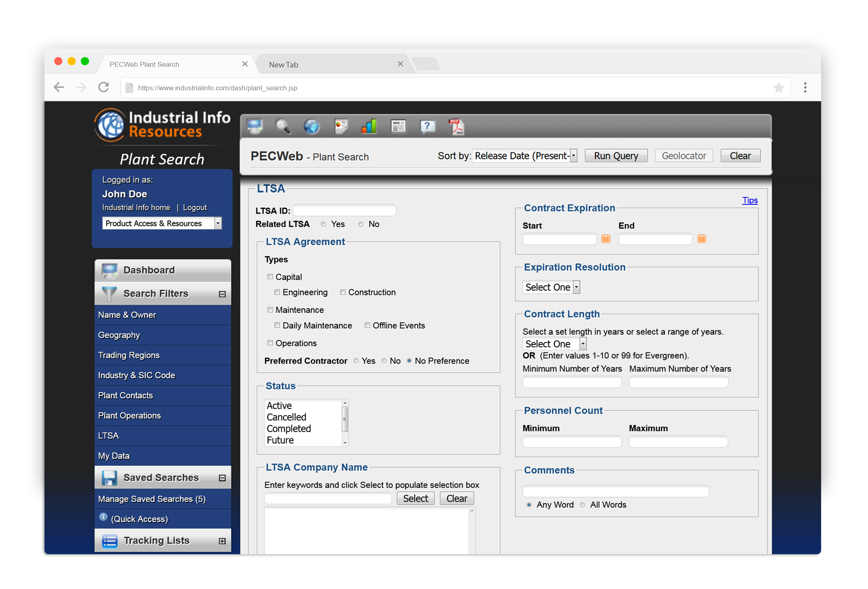Click the Run Query button
The height and width of the screenshot is (589, 868).
pyautogui.click(x=616, y=156)
